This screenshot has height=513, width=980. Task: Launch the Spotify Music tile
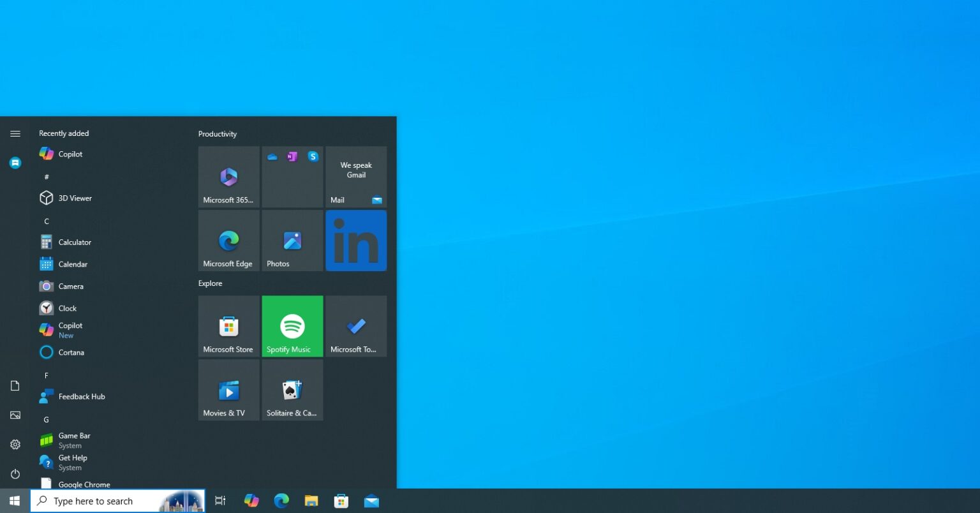click(x=292, y=326)
